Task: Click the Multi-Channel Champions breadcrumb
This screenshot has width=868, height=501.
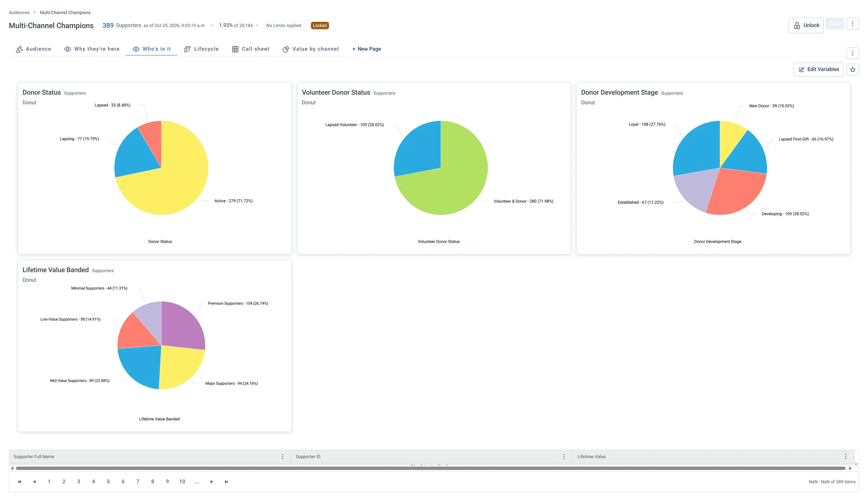Action: (x=65, y=12)
